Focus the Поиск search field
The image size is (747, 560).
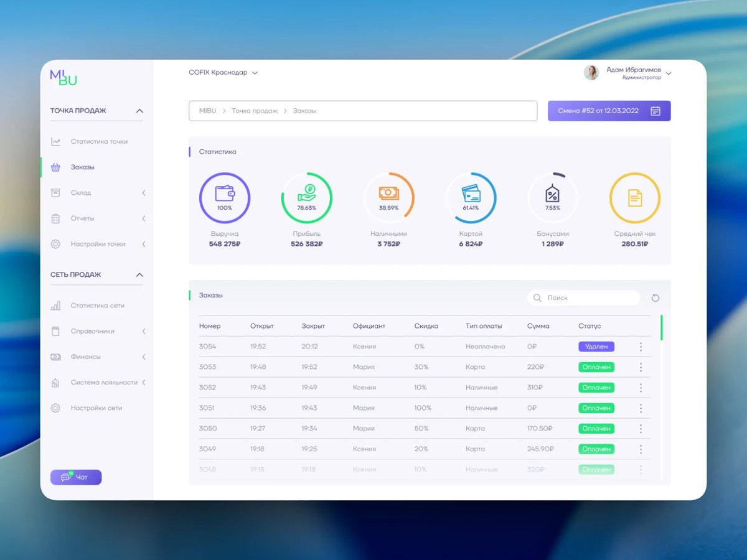[x=583, y=298]
